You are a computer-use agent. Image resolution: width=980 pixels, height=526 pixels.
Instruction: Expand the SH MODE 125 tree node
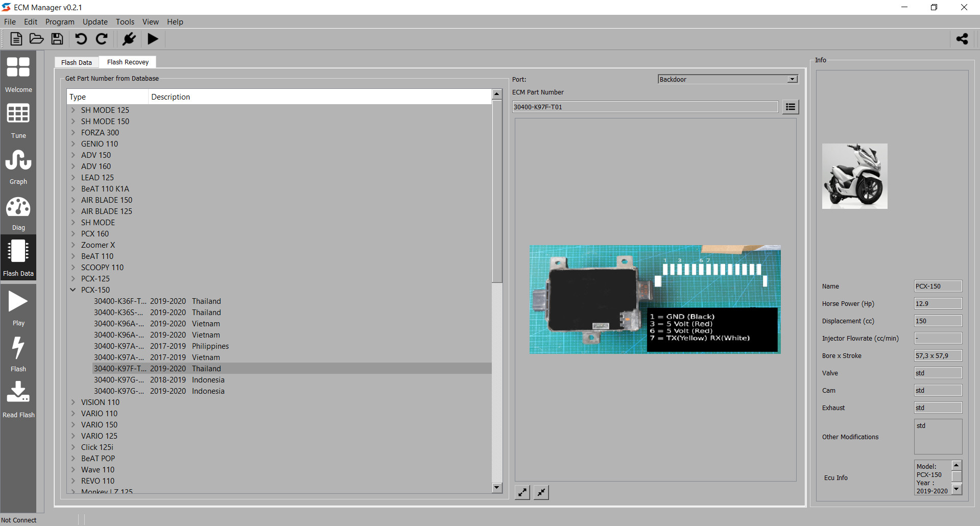coord(73,110)
